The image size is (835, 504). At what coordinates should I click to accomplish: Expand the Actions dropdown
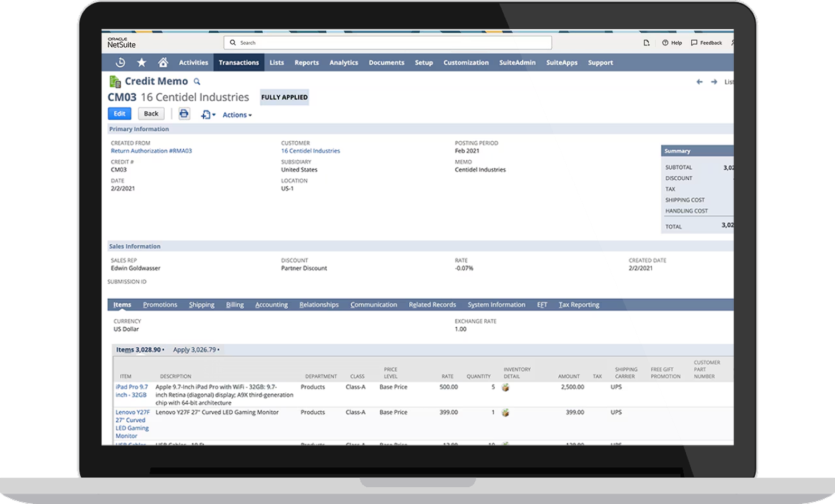click(237, 115)
